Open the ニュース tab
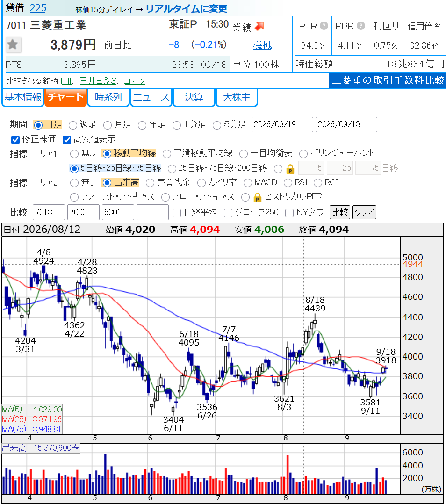Viewport: 446px width, 504px height. (151, 97)
